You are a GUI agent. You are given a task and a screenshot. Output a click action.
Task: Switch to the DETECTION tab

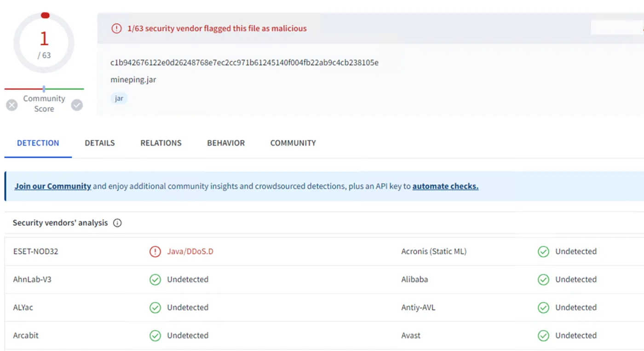38,143
